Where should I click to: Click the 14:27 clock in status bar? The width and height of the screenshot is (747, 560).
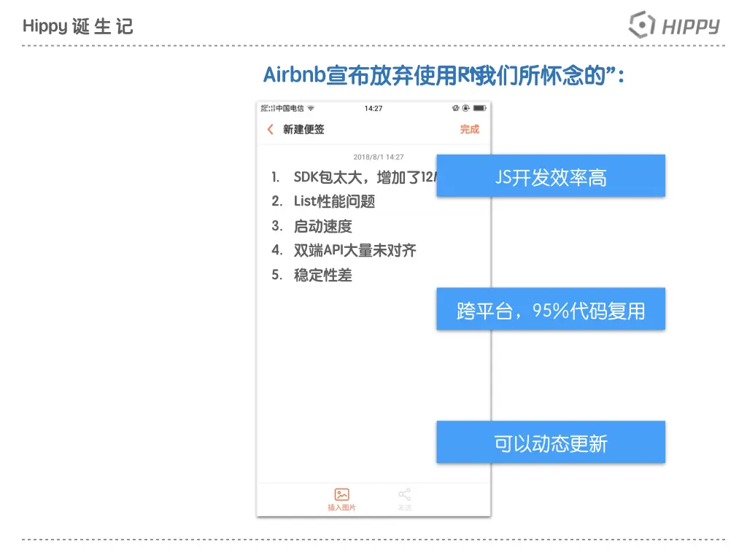tap(373, 109)
